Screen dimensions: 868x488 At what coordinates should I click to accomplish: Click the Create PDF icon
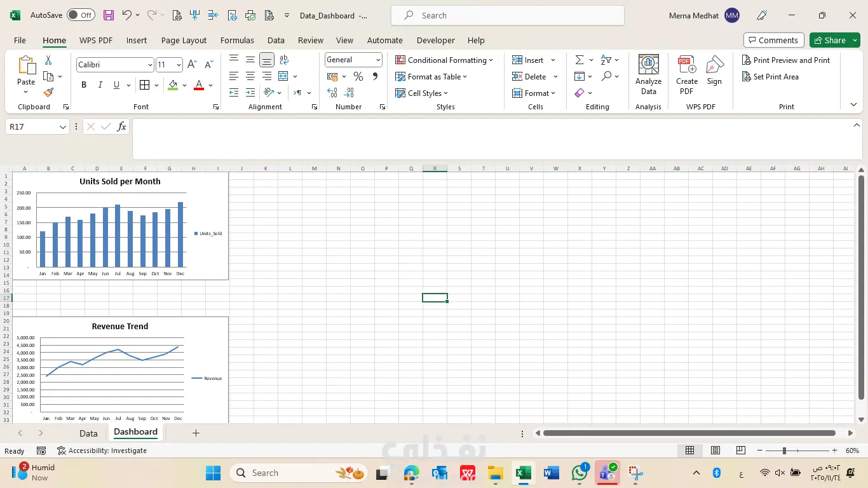pyautogui.click(x=687, y=75)
